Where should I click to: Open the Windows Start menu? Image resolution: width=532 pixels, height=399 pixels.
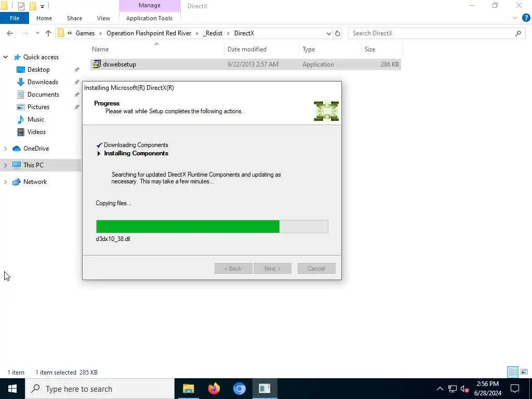pyautogui.click(x=12, y=389)
